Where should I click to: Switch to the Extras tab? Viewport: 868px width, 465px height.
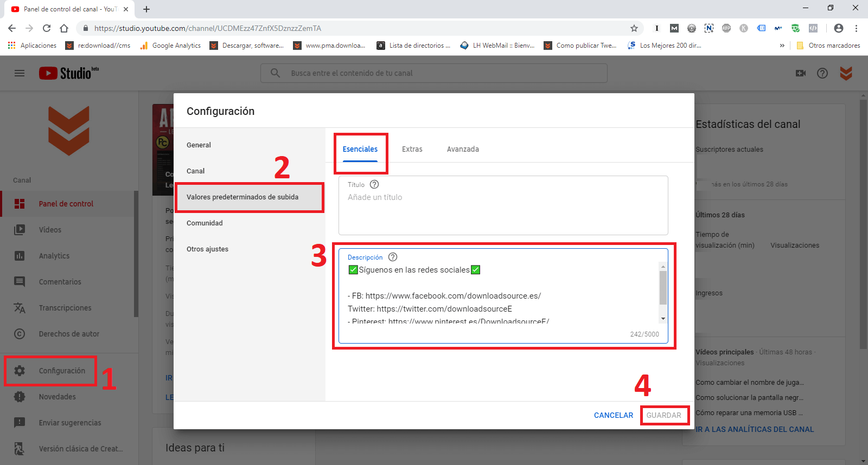coord(412,149)
